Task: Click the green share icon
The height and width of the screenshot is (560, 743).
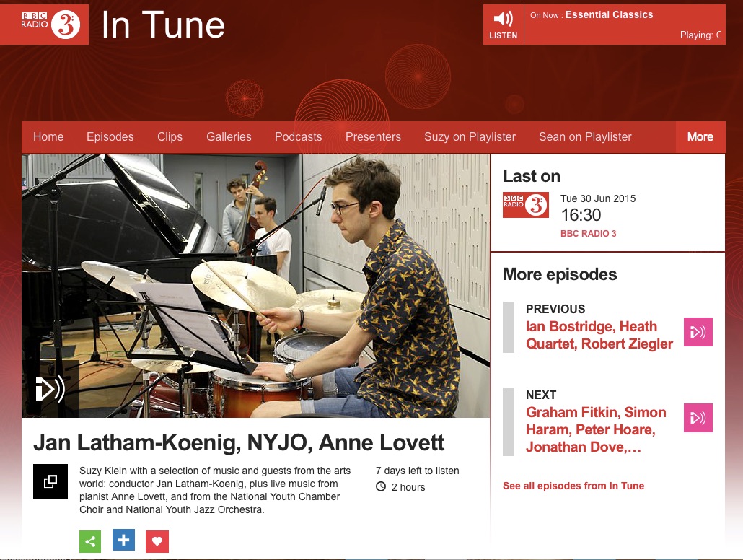Action: (90, 541)
